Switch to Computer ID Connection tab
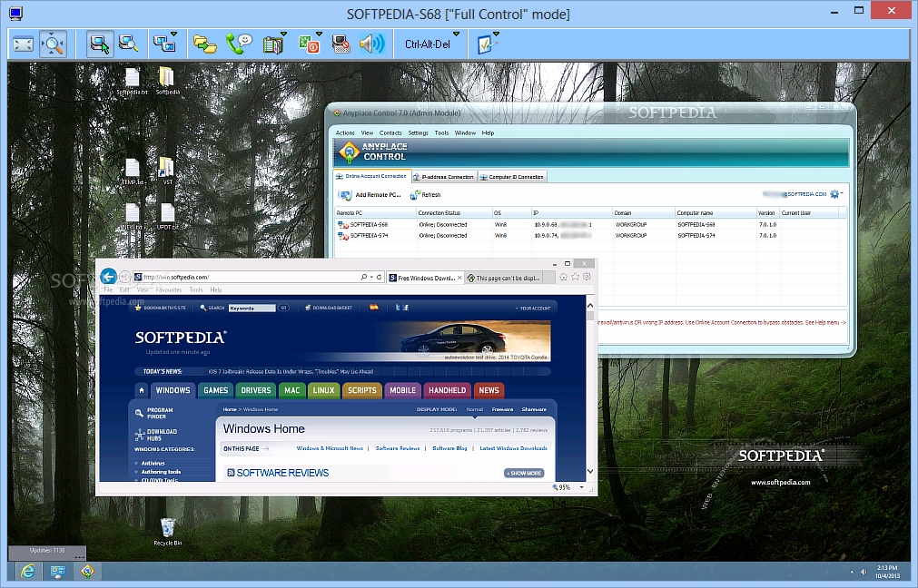918x588 pixels. (512, 177)
